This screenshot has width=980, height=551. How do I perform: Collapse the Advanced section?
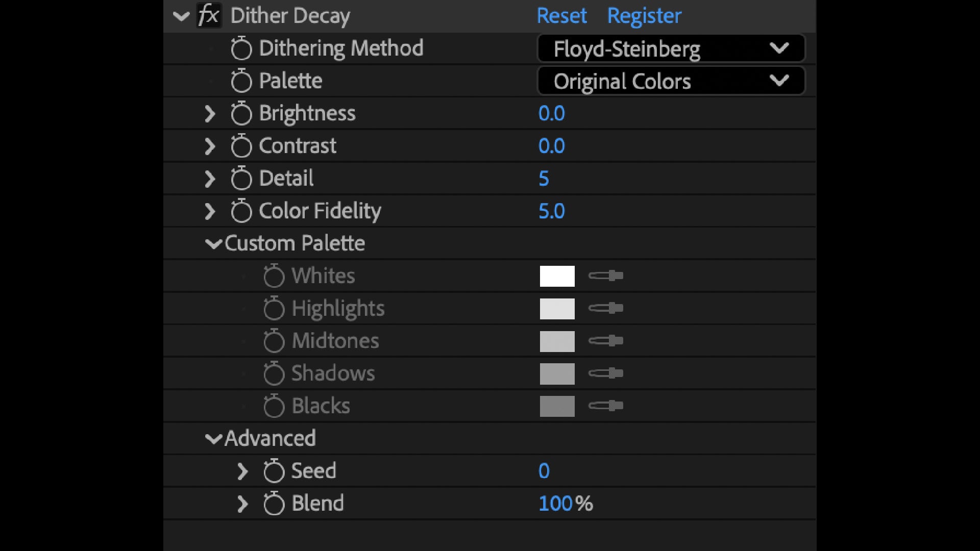click(x=213, y=439)
